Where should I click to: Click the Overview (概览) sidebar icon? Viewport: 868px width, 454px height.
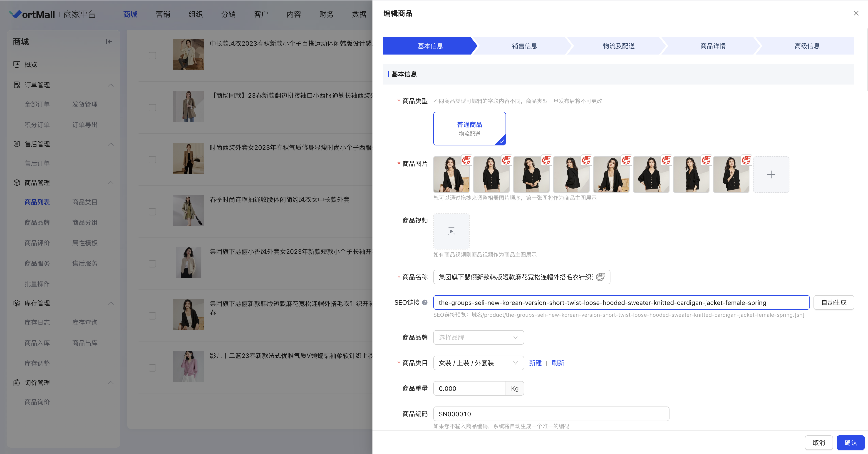[17, 64]
